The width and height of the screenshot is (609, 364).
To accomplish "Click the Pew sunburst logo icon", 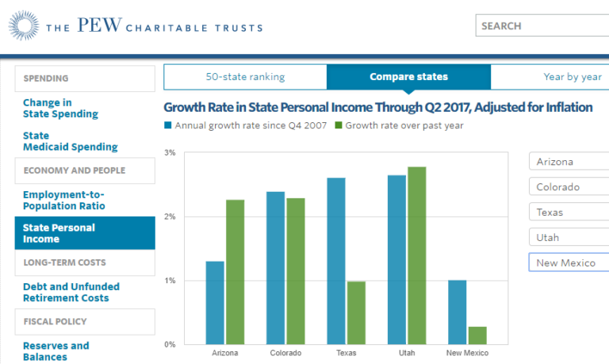I will (x=24, y=27).
